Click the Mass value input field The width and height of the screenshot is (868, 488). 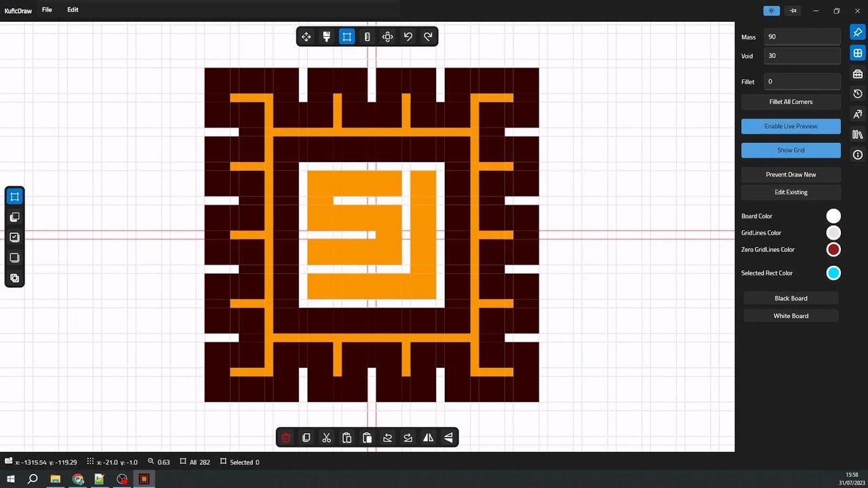(x=802, y=37)
